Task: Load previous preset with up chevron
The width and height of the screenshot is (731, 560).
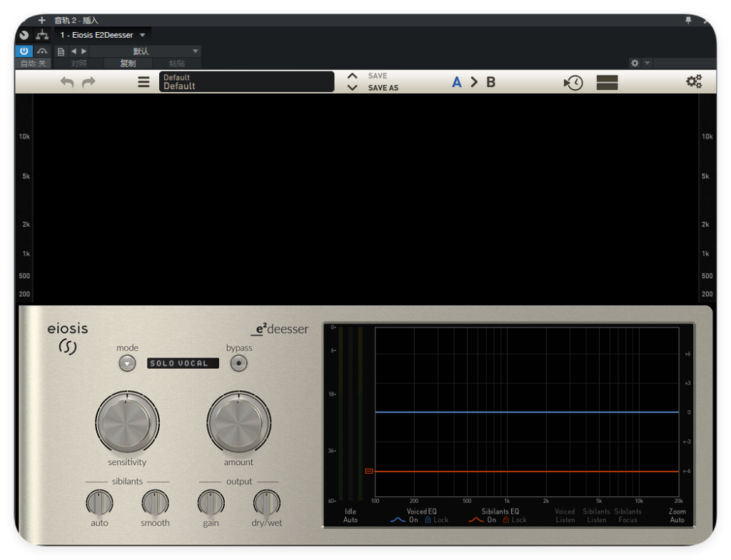Action: click(x=353, y=76)
